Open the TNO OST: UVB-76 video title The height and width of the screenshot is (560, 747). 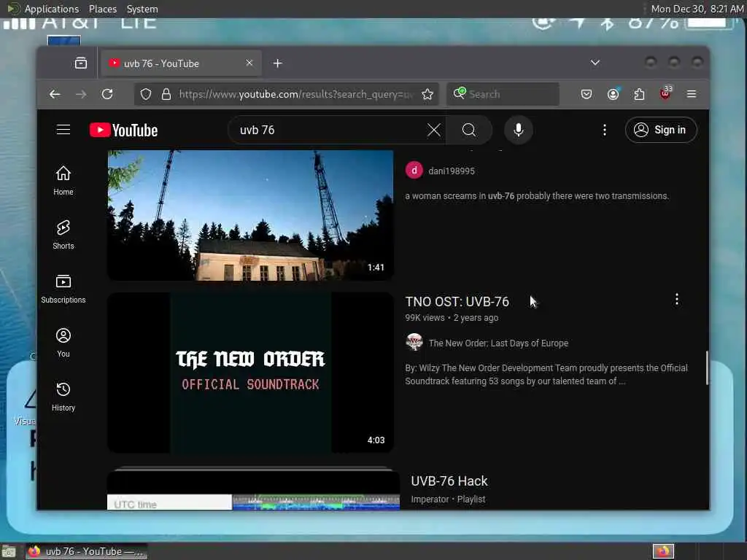[x=457, y=301]
